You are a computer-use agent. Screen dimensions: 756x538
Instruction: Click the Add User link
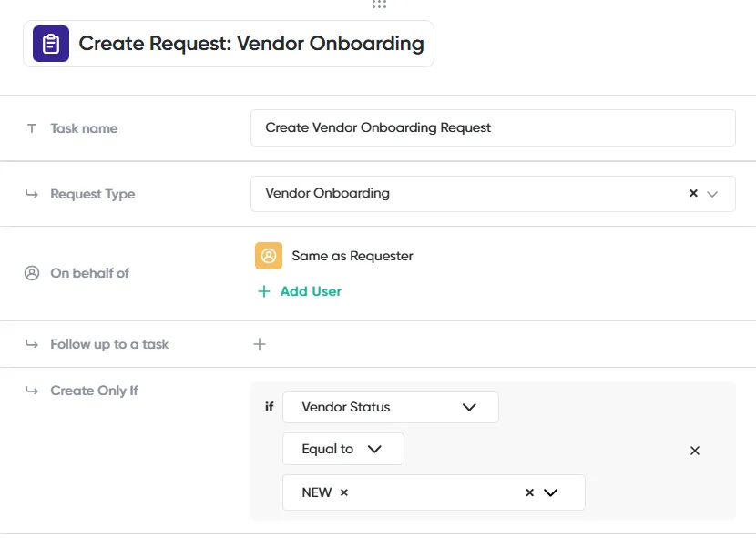pyautogui.click(x=311, y=291)
